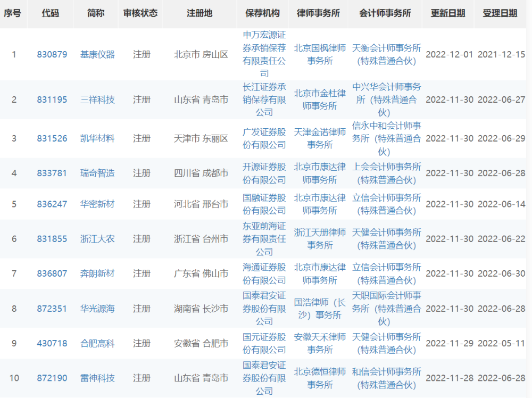Screen dimensions: 532x398
Task: Open the 华密新材 company link
Action: coord(97,204)
